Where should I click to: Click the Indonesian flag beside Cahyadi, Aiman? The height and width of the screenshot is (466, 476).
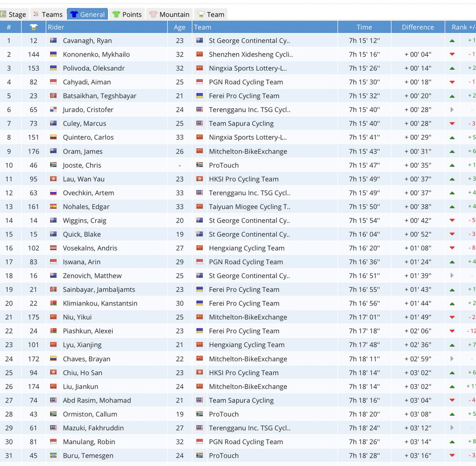tap(53, 82)
